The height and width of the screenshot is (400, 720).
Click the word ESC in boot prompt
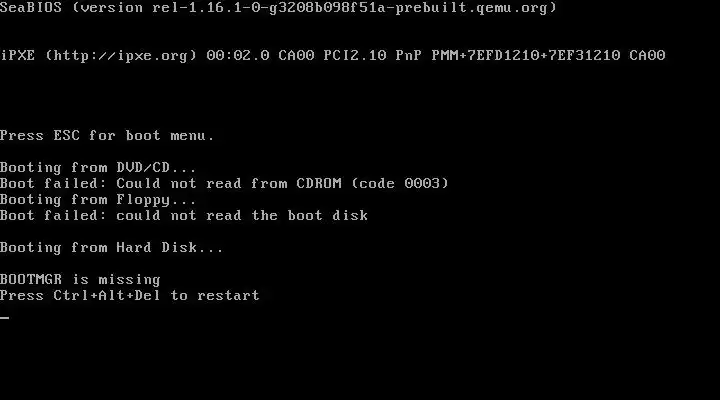tap(67, 136)
